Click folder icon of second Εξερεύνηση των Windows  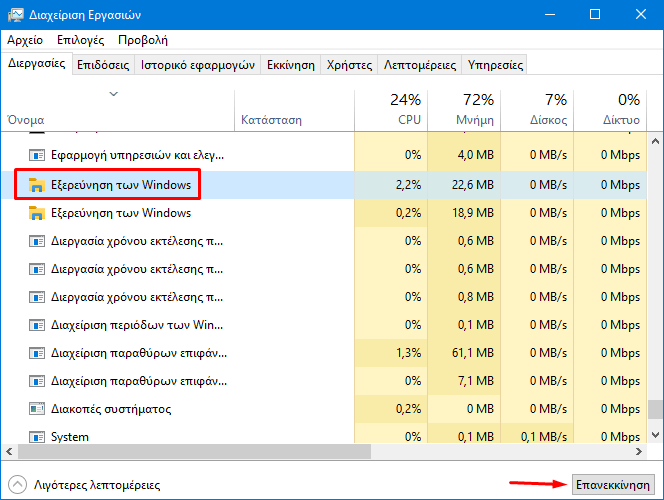pyautogui.click(x=37, y=213)
